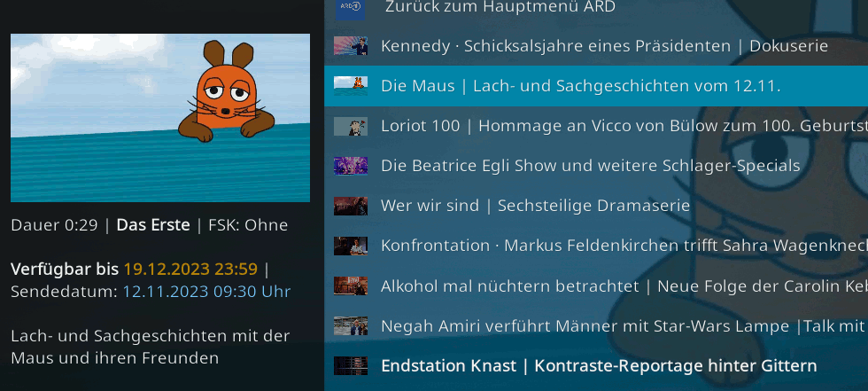Click the ARD logo icon
Viewport: 868px width, 391px height.
pos(351,8)
